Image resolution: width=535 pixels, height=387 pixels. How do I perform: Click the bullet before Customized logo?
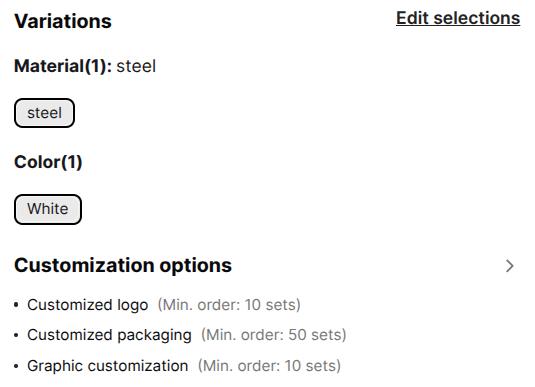click(16, 305)
